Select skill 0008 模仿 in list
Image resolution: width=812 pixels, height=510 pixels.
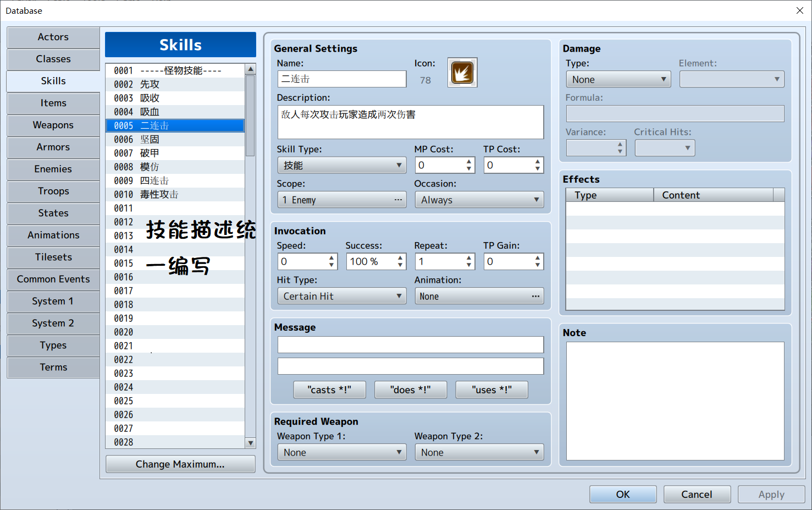click(175, 167)
